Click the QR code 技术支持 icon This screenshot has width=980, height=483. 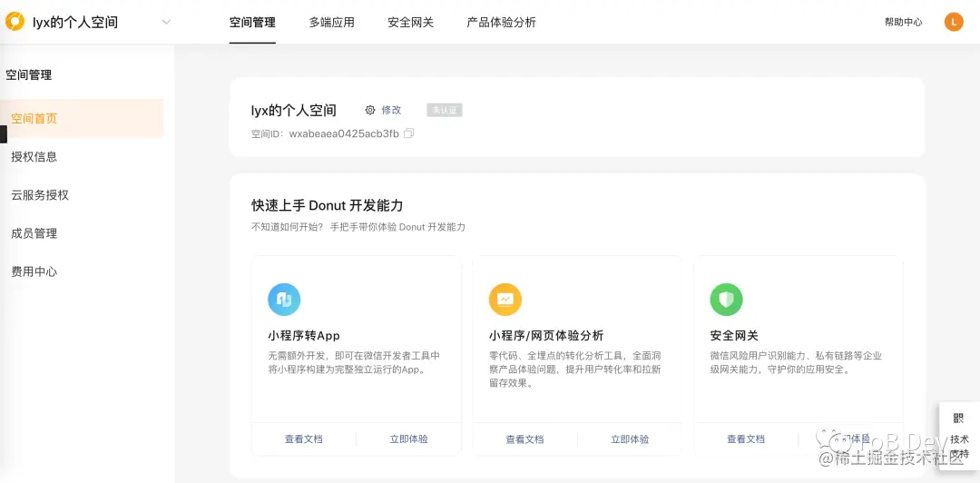coord(959,419)
